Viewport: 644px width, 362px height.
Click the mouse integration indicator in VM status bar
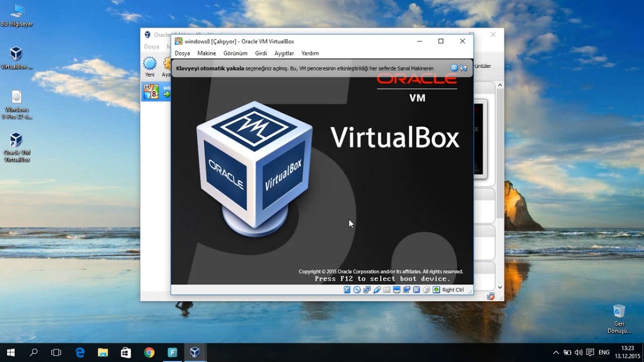[x=426, y=290]
